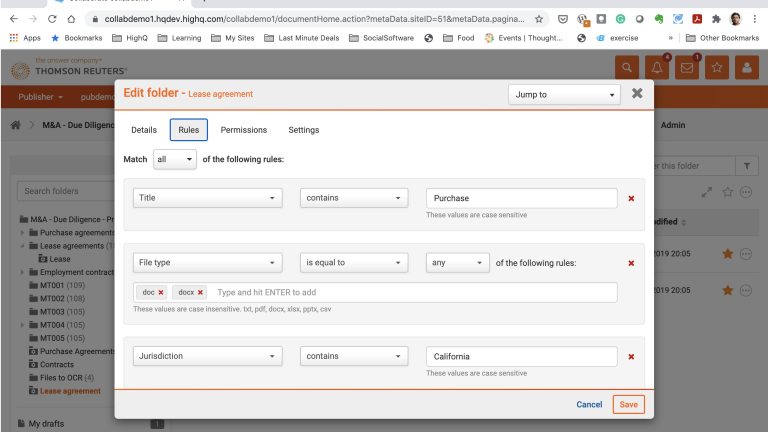
Task: Click the Cancel link
Action: coord(589,404)
